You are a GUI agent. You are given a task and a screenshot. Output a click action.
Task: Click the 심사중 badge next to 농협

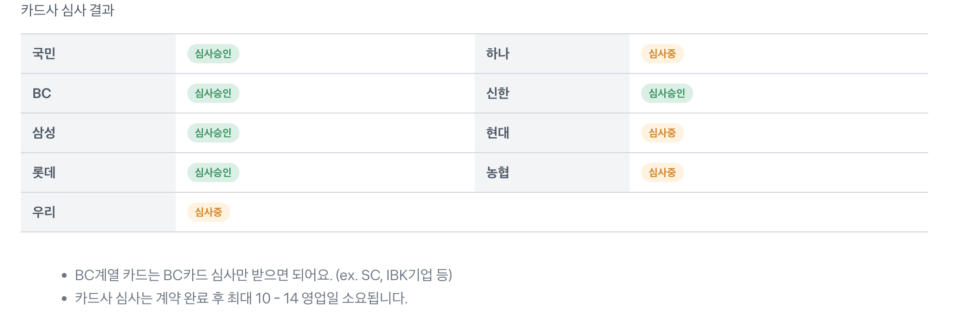tap(662, 172)
